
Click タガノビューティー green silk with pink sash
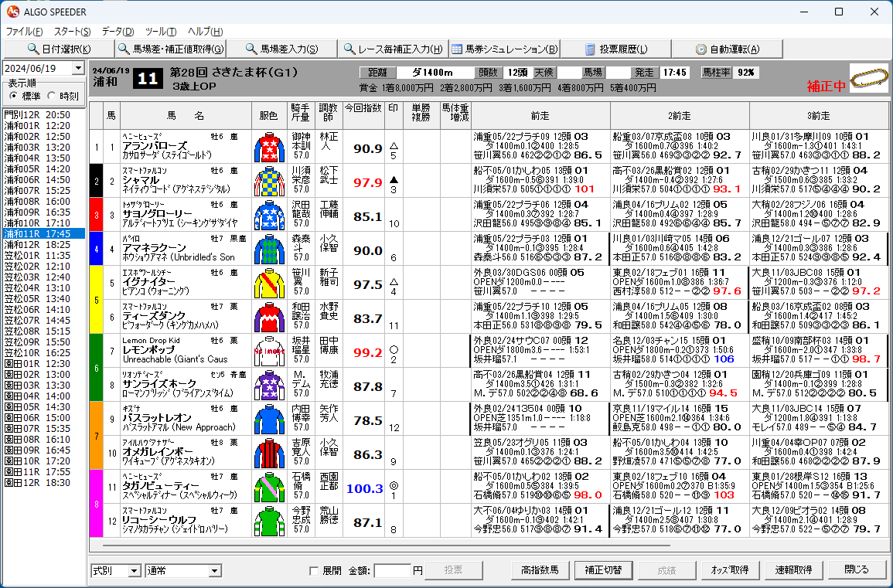(x=269, y=488)
